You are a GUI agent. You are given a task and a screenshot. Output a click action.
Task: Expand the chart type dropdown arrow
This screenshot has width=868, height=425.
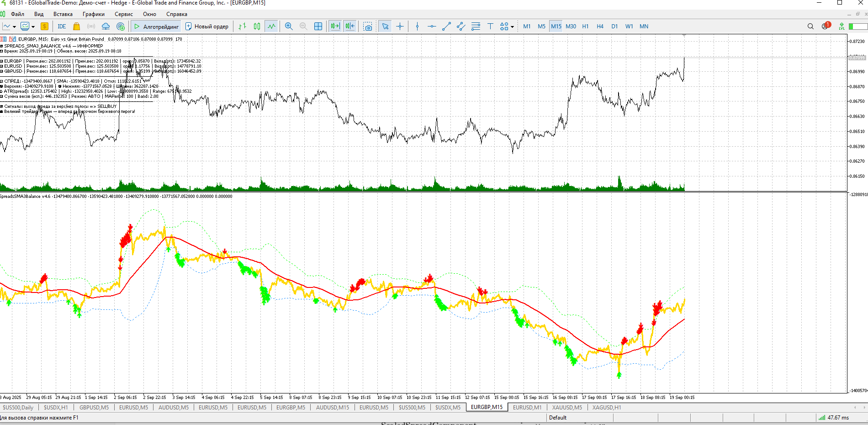tap(15, 27)
